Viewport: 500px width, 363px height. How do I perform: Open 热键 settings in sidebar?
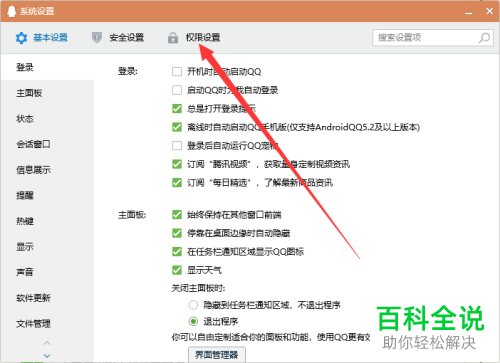[x=47, y=221]
